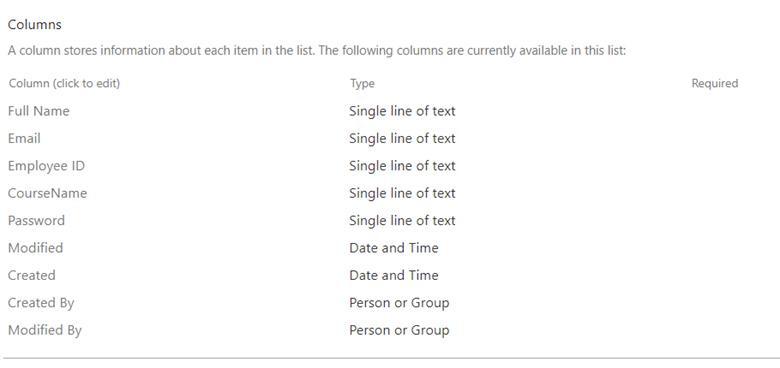The width and height of the screenshot is (780, 368).
Task: Click the Type column header
Action: click(x=362, y=84)
